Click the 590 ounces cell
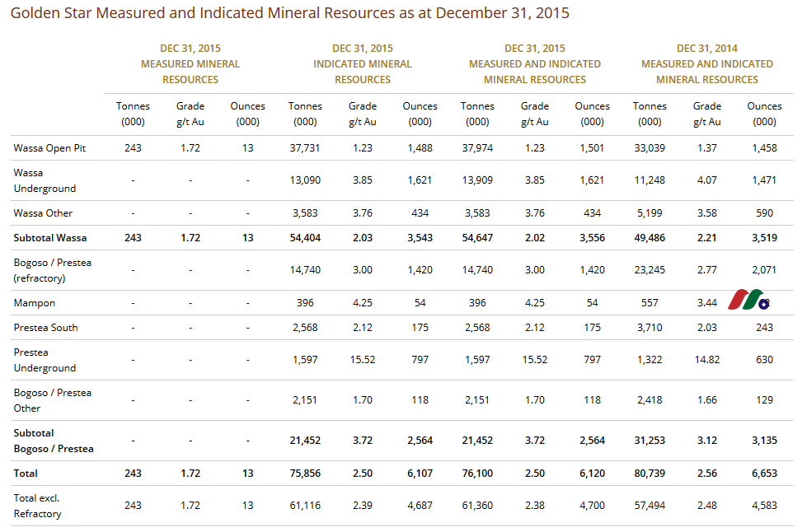 (x=764, y=213)
